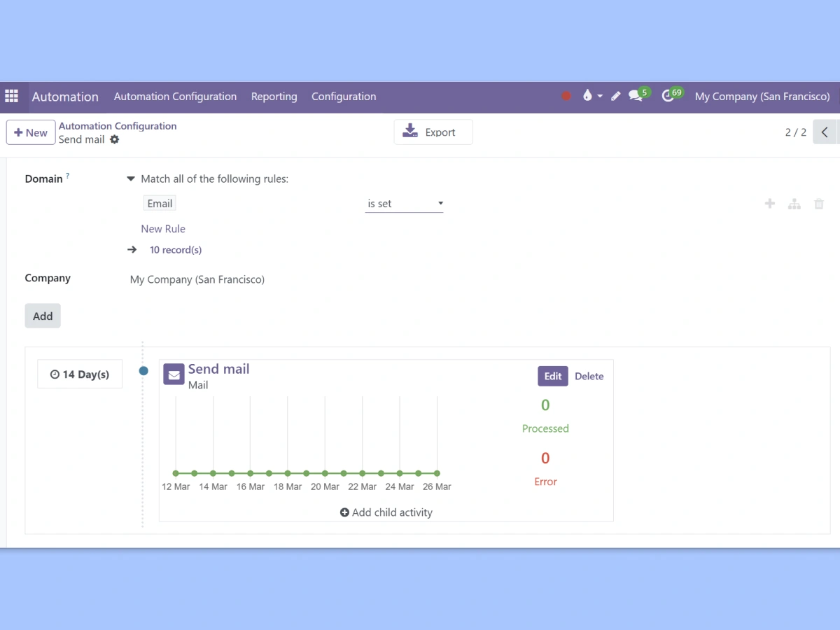Screen dimensions: 840x630
Task: Click the pencil studio edit icon
Action: coord(616,97)
